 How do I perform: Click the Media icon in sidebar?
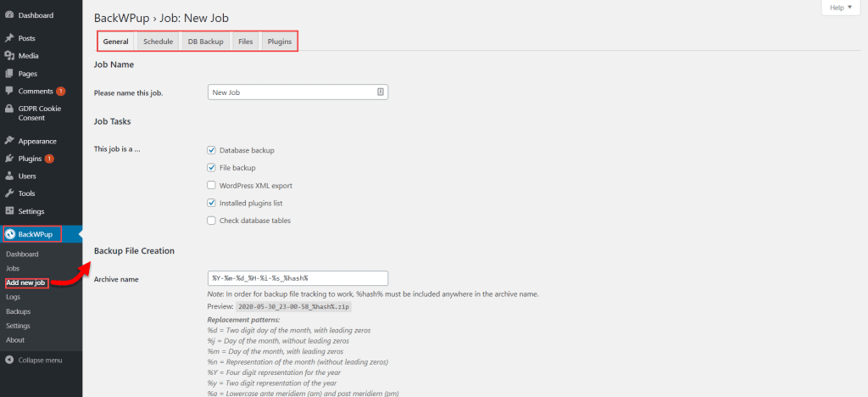click(x=9, y=56)
